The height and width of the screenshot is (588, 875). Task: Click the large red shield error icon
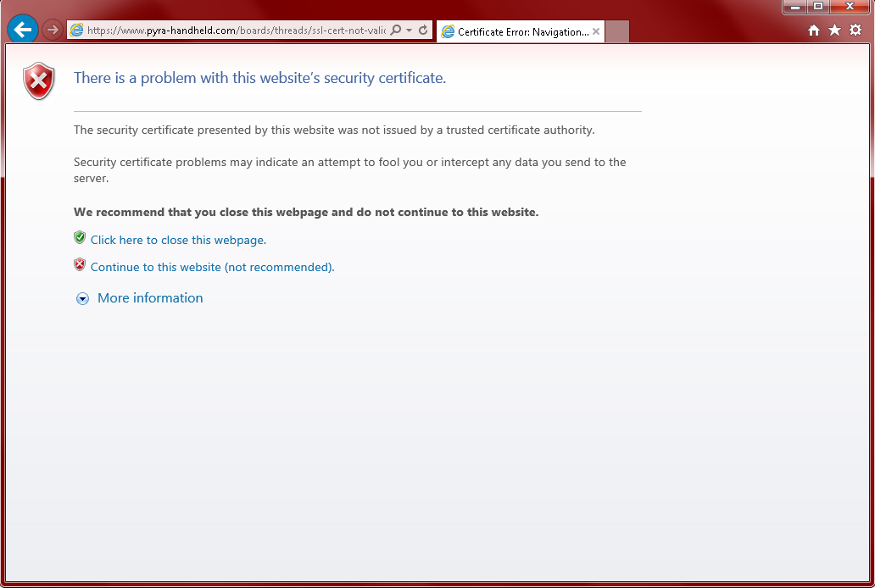click(38, 81)
